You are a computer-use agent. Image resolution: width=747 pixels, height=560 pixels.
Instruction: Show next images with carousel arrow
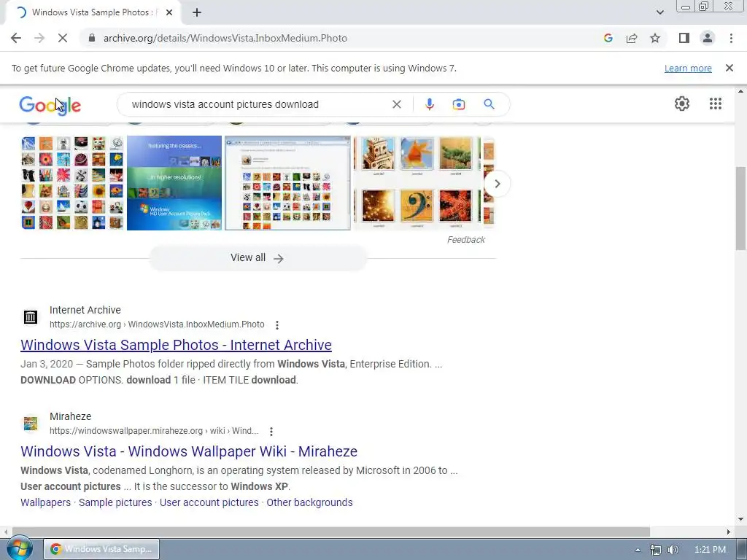497,183
